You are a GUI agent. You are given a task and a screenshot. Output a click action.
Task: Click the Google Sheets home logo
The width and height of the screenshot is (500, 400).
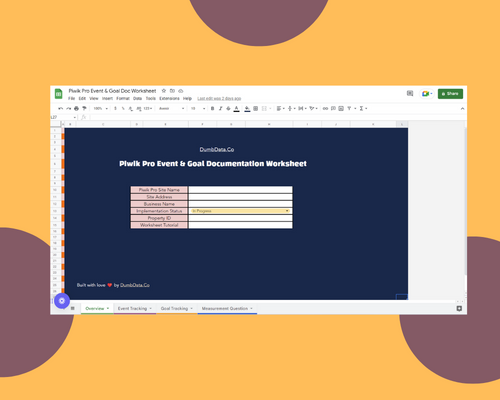click(x=59, y=94)
